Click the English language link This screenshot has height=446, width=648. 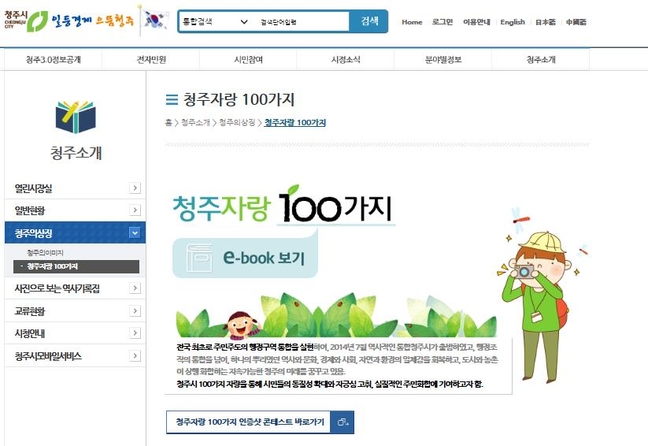512,22
